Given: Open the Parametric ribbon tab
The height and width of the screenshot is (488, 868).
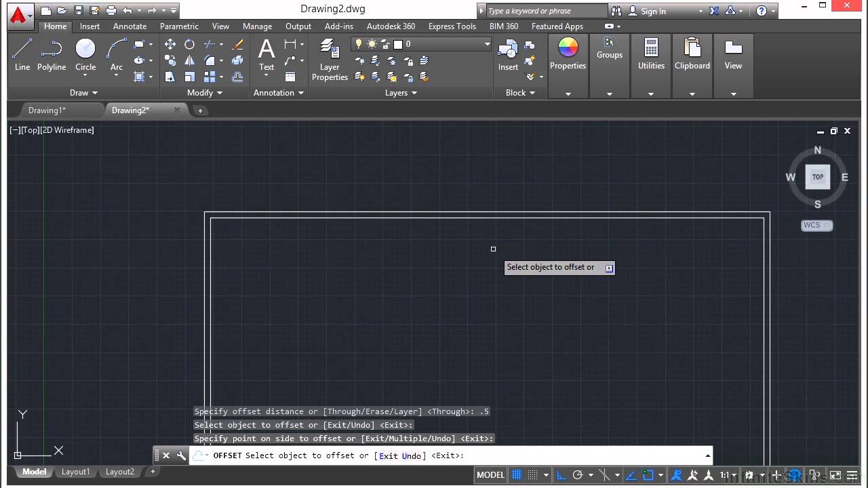Looking at the screenshot, I should click(179, 26).
